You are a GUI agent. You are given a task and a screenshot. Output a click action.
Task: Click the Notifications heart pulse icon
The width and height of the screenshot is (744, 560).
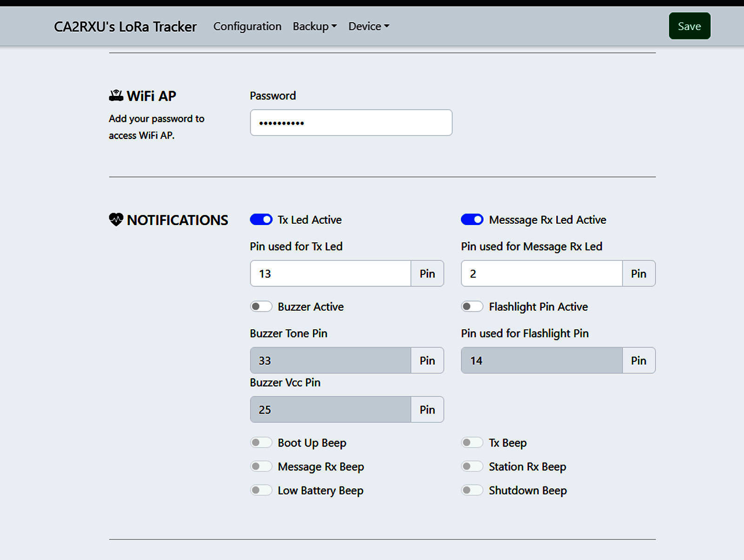tap(116, 220)
